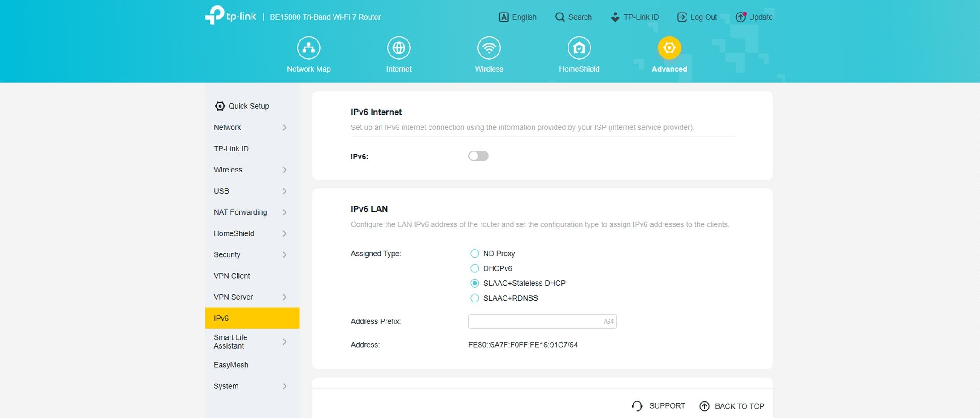Open the VPN Client menu item
The width and height of the screenshot is (980, 418).
(232, 276)
